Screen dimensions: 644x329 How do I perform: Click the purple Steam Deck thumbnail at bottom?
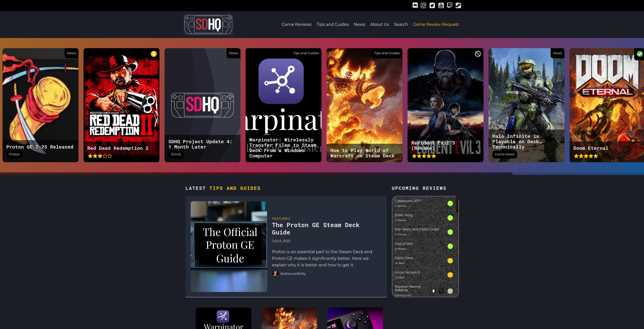(355, 318)
